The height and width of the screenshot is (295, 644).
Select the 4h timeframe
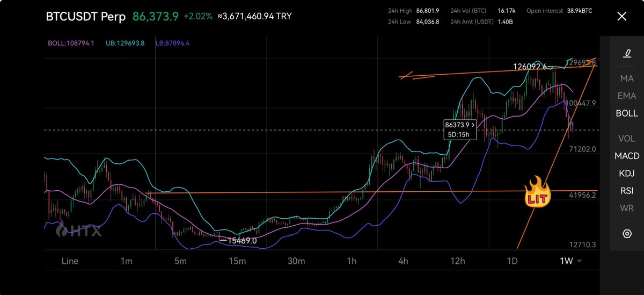point(403,261)
